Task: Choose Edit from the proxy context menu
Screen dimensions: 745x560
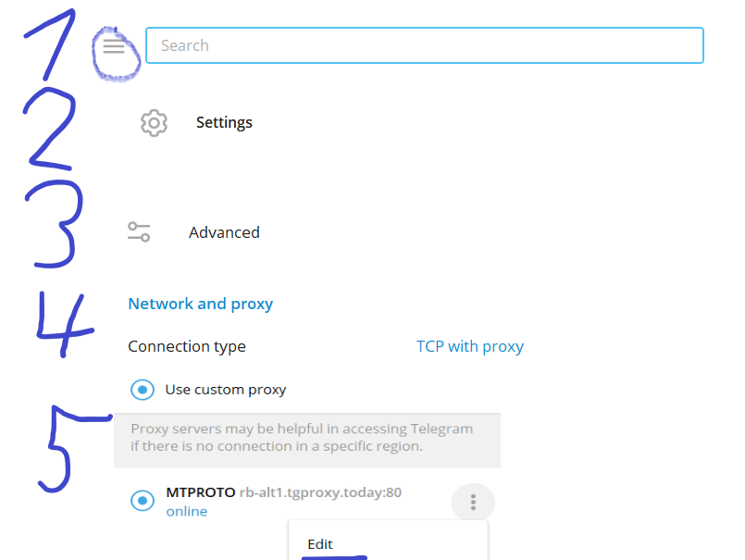Action: tap(320, 544)
